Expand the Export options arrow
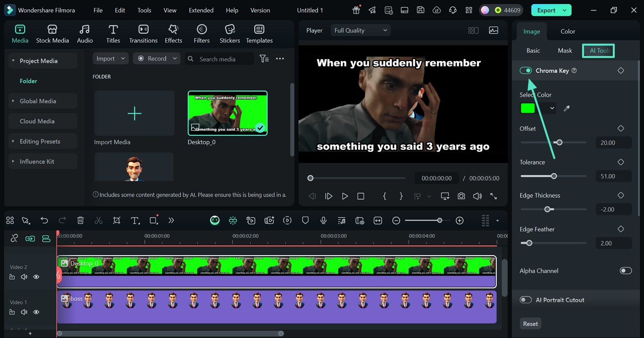This screenshot has height=338, width=644. pyautogui.click(x=564, y=10)
